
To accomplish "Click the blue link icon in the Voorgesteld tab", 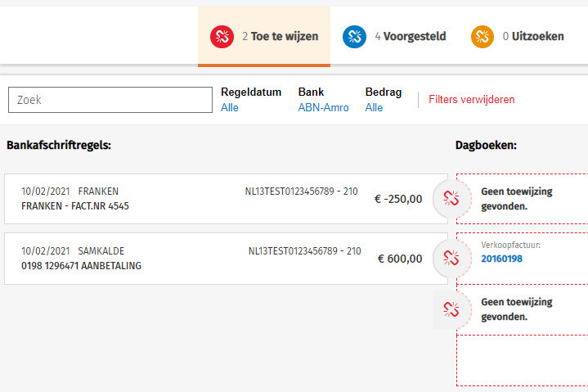I will (x=354, y=36).
